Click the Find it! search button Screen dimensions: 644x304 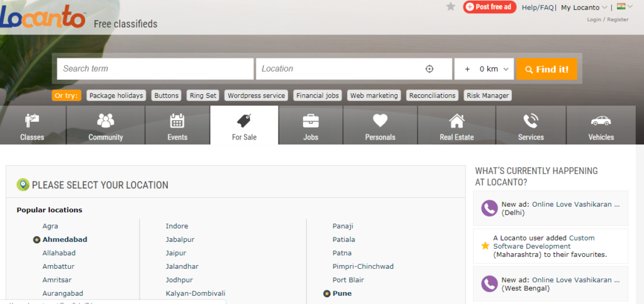547,69
